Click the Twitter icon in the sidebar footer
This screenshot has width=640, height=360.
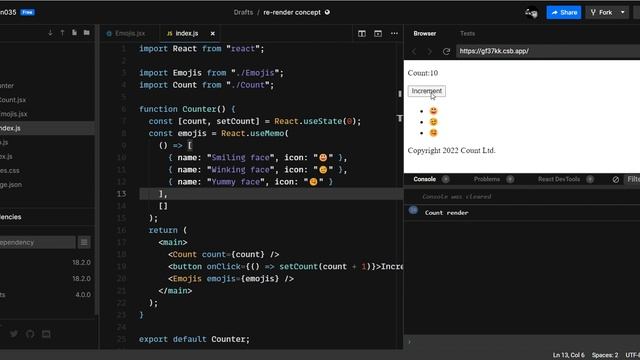tap(14, 334)
